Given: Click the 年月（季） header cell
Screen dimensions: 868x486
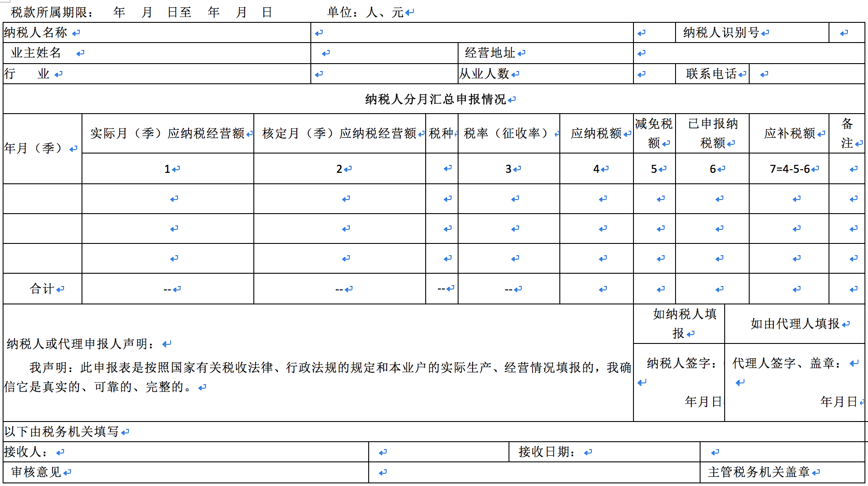Looking at the screenshot, I should tap(43, 148).
